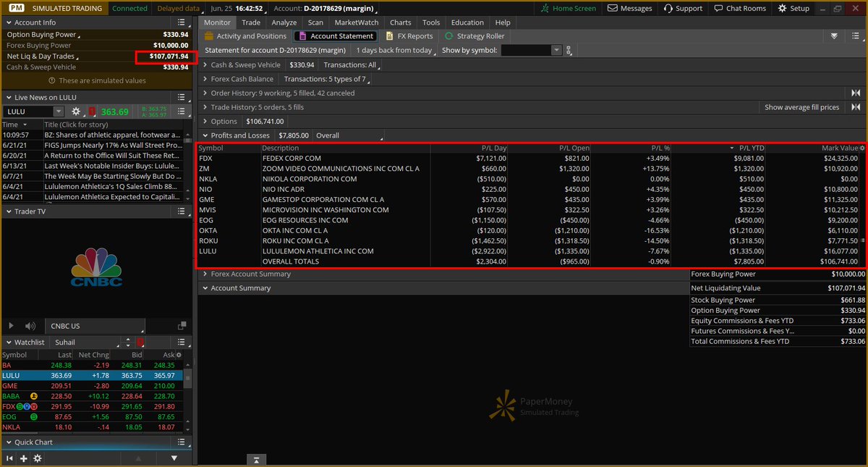Collapse the Trader TV gadget header arrow
This screenshot has height=467, width=868.
[7, 211]
